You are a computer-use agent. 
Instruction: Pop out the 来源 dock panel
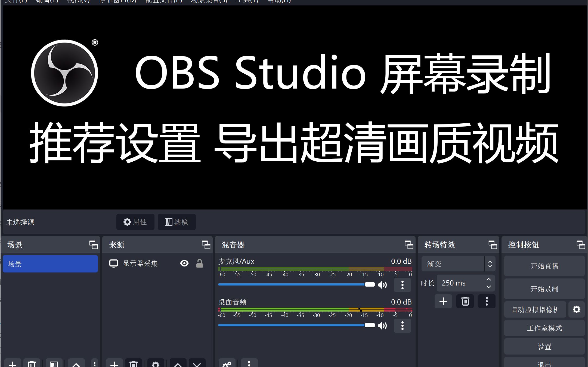pos(206,245)
